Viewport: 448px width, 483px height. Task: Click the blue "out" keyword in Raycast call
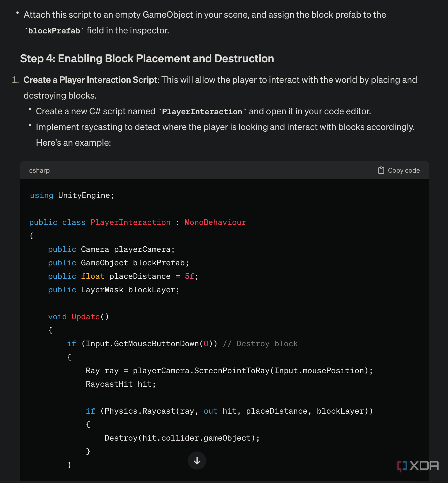(211, 411)
